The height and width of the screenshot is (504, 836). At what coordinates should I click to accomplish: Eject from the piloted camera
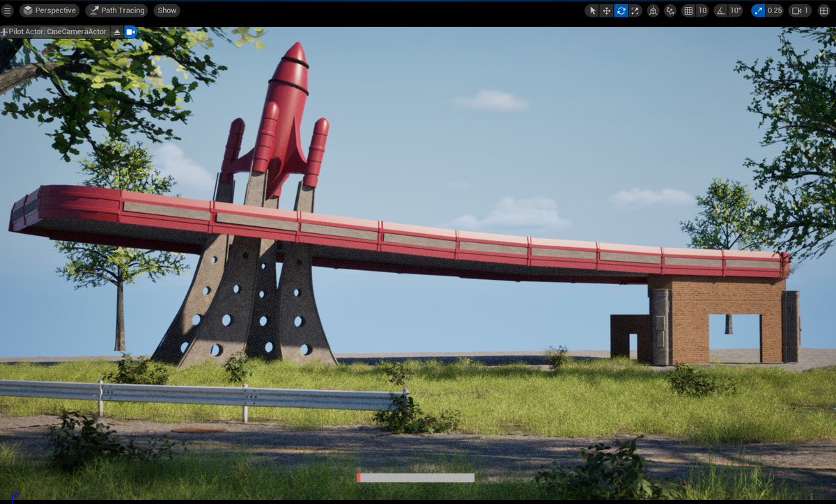point(117,31)
